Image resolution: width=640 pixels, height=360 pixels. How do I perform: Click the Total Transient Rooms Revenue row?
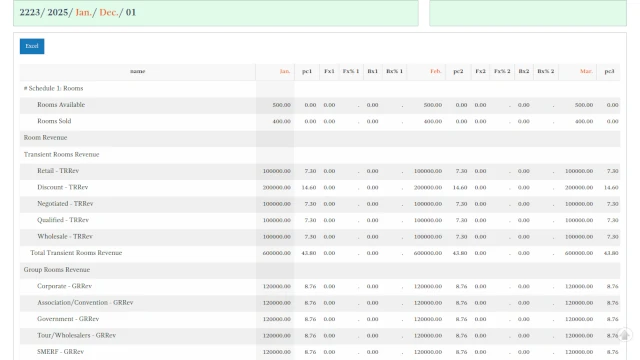[x=320, y=253]
